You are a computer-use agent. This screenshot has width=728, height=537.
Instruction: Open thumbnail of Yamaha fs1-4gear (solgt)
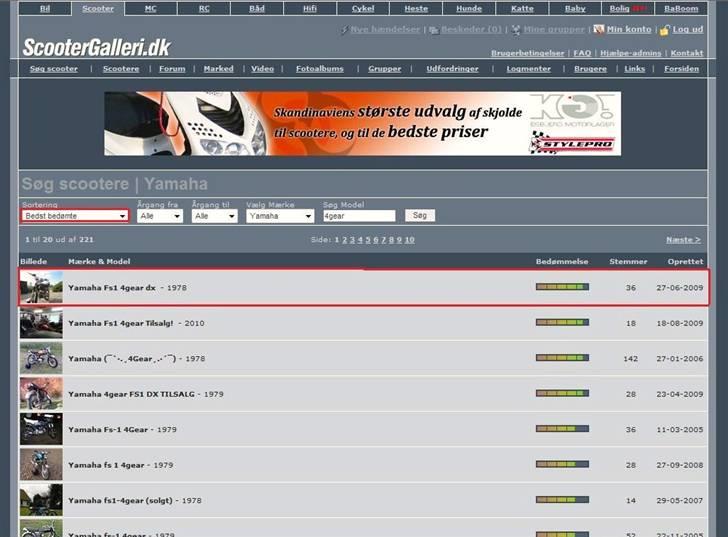click(41, 500)
